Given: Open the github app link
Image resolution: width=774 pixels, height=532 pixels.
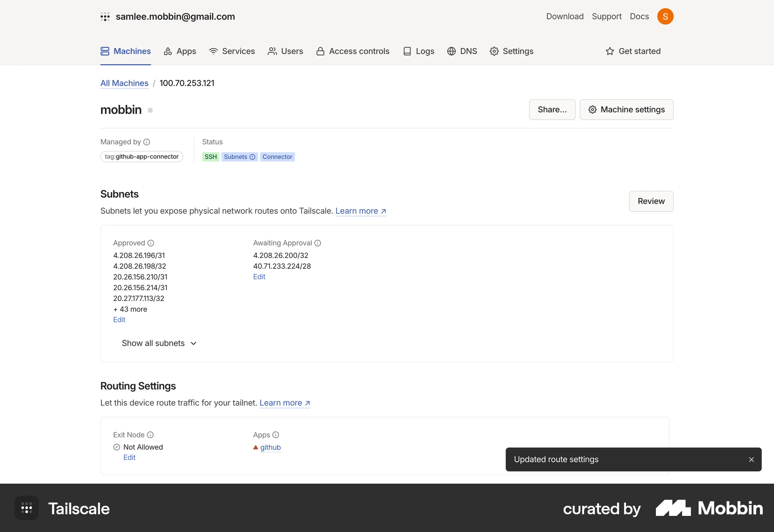Looking at the screenshot, I should [x=271, y=447].
